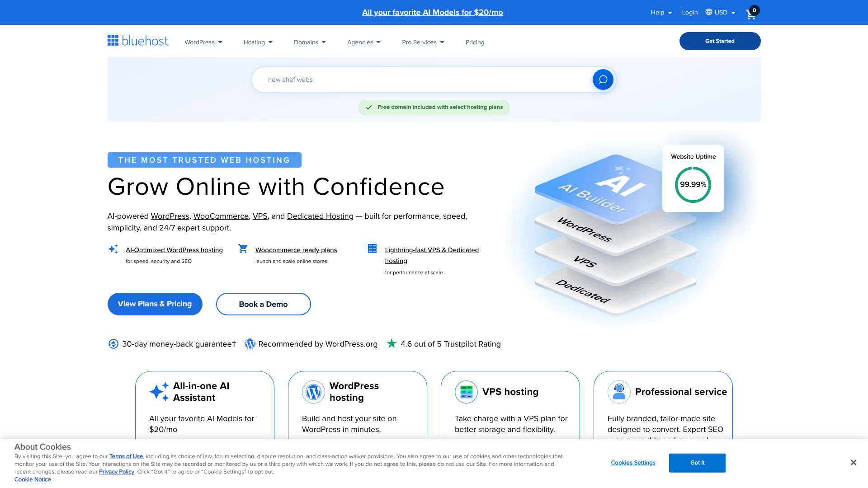The image size is (868, 488).
Task: Click the cart icon next to Woocommerce ready plans
Action: click(x=243, y=249)
